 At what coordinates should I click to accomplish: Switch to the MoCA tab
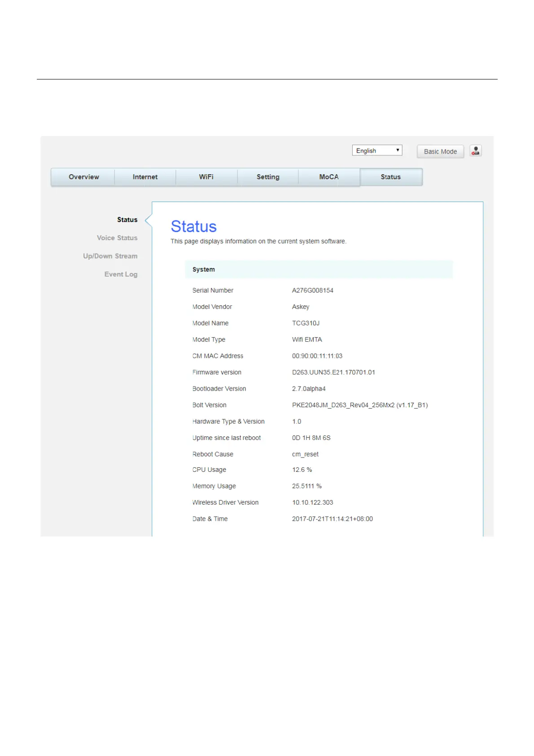click(328, 177)
